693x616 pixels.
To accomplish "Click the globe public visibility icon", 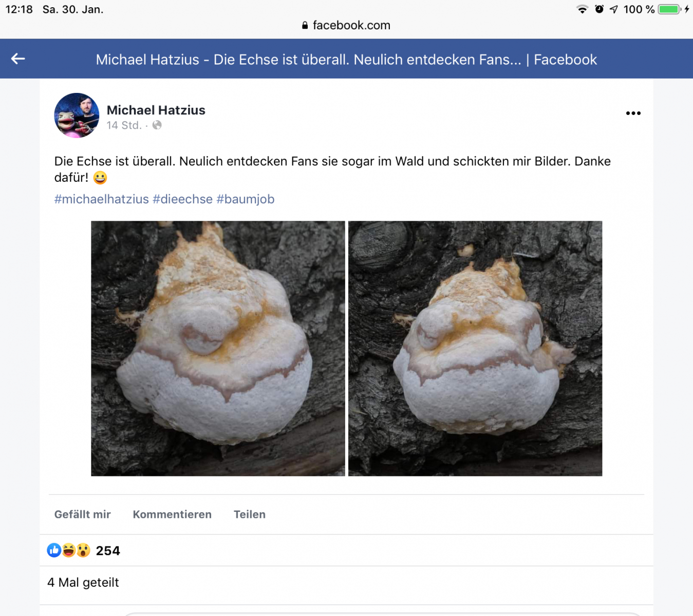I will point(157,125).
